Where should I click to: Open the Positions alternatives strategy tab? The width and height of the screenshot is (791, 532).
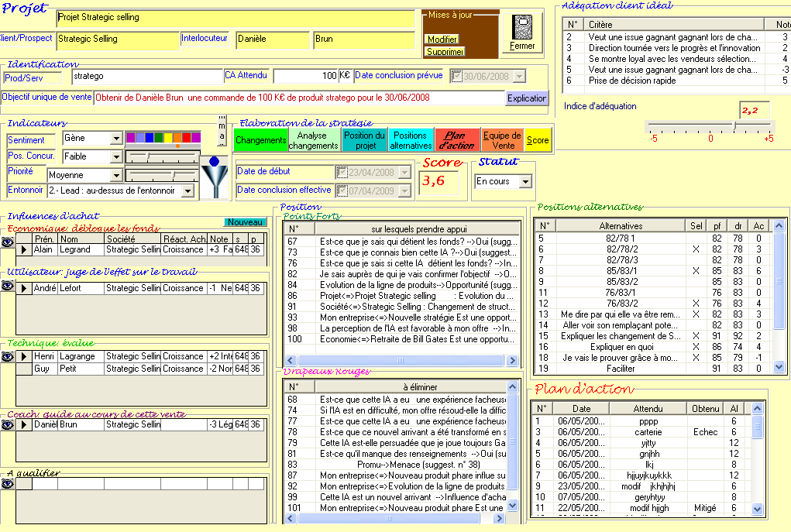(411, 140)
